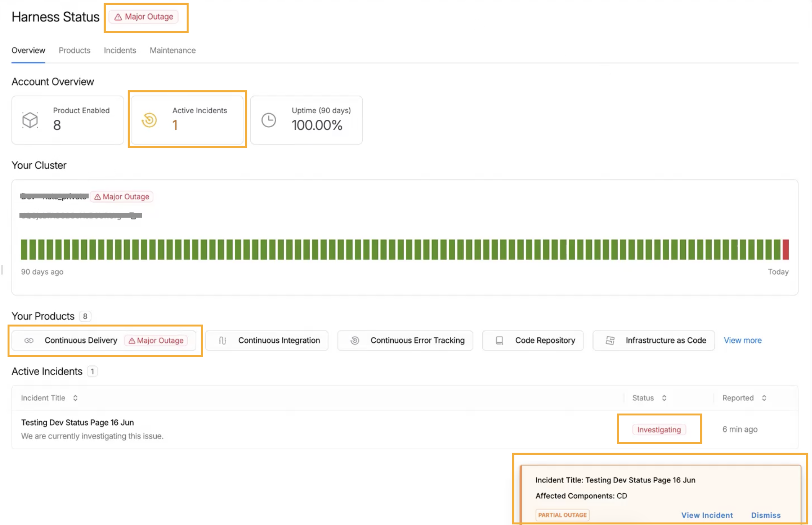Open View Incident in the notification

pyautogui.click(x=707, y=515)
